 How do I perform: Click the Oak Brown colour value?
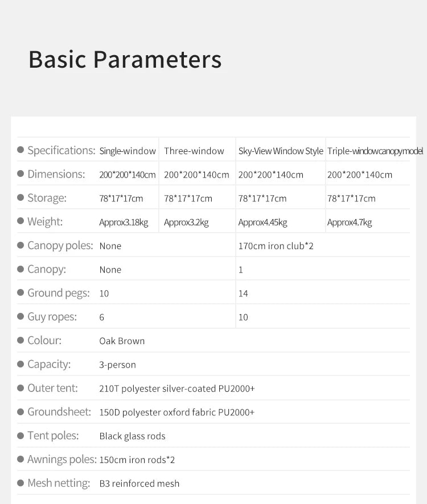(x=122, y=341)
